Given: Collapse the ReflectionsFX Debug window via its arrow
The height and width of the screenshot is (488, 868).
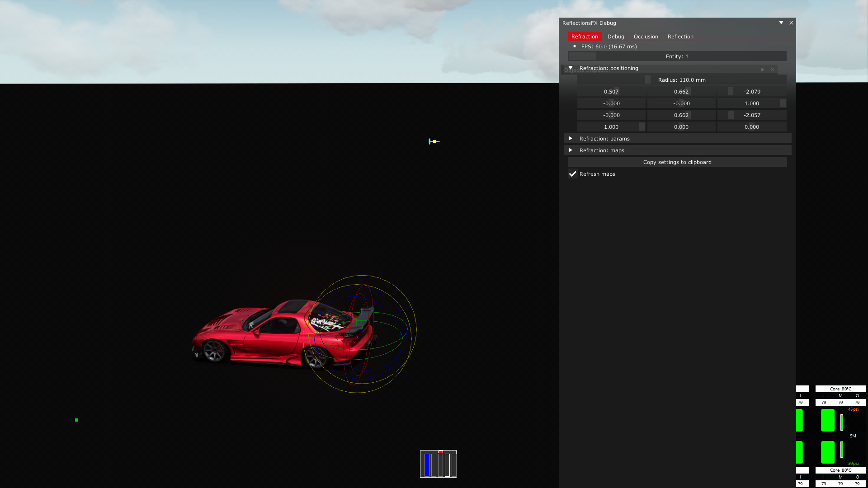Looking at the screenshot, I should (781, 23).
